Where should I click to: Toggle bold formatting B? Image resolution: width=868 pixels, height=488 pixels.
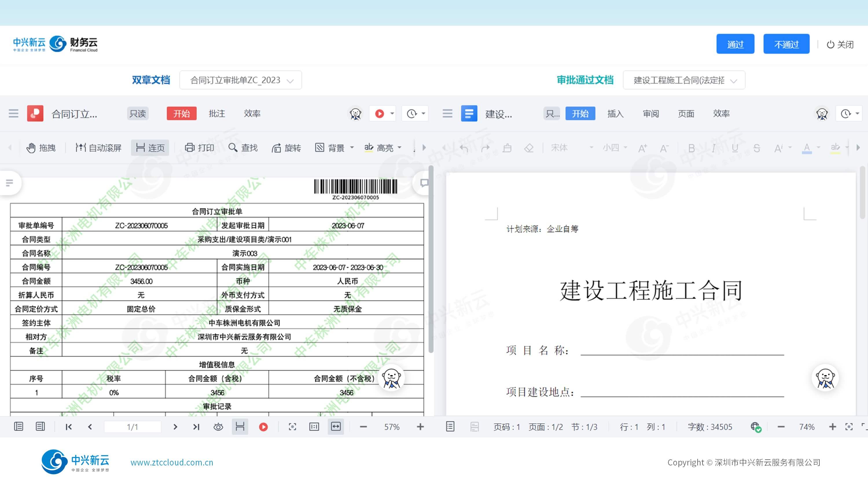[692, 148]
